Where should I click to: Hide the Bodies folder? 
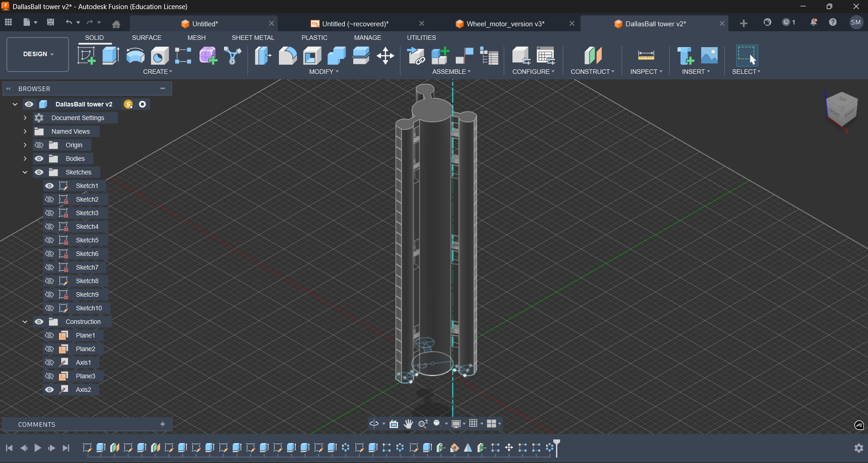pyautogui.click(x=39, y=159)
